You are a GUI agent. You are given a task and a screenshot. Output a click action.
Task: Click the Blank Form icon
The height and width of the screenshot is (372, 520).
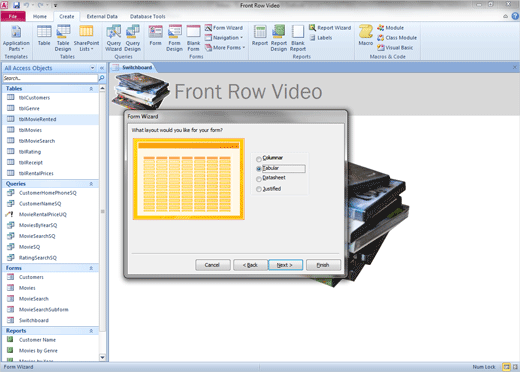193,39
